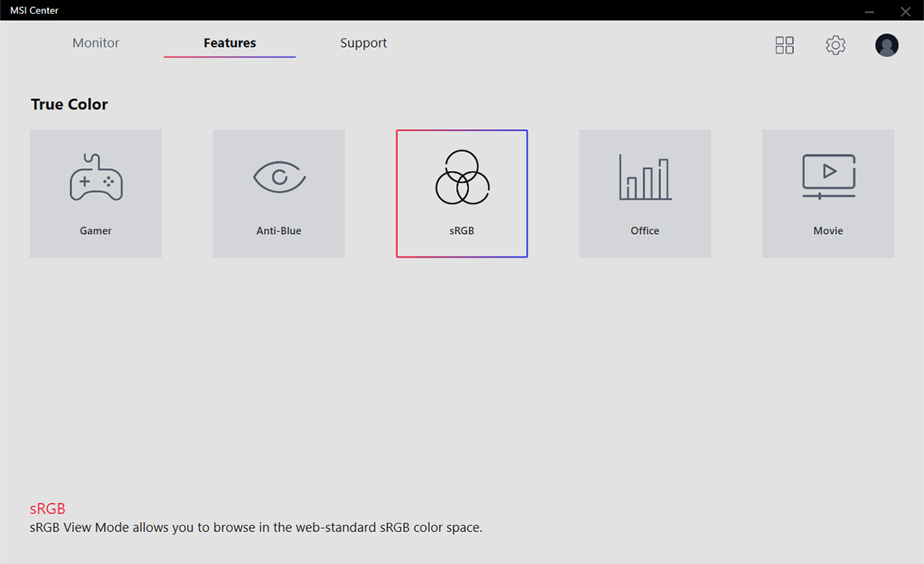The height and width of the screenshot is (564, 924).
Task: Open the user profile avatar
Action: 886,45
